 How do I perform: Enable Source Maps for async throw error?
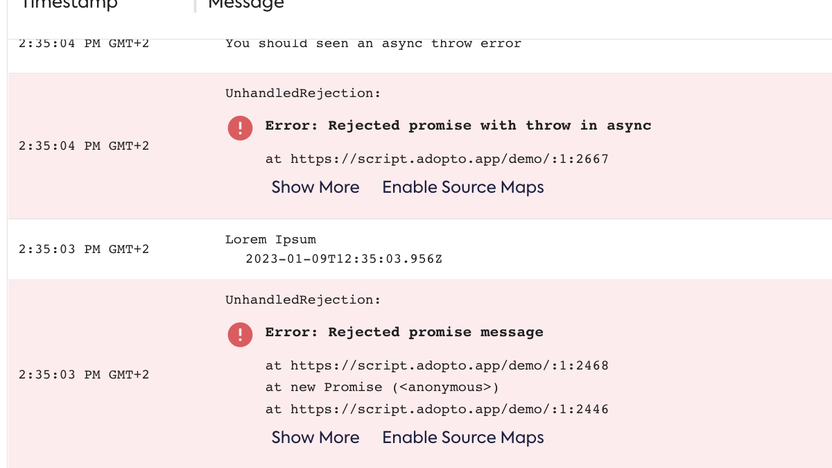[463, 187]
